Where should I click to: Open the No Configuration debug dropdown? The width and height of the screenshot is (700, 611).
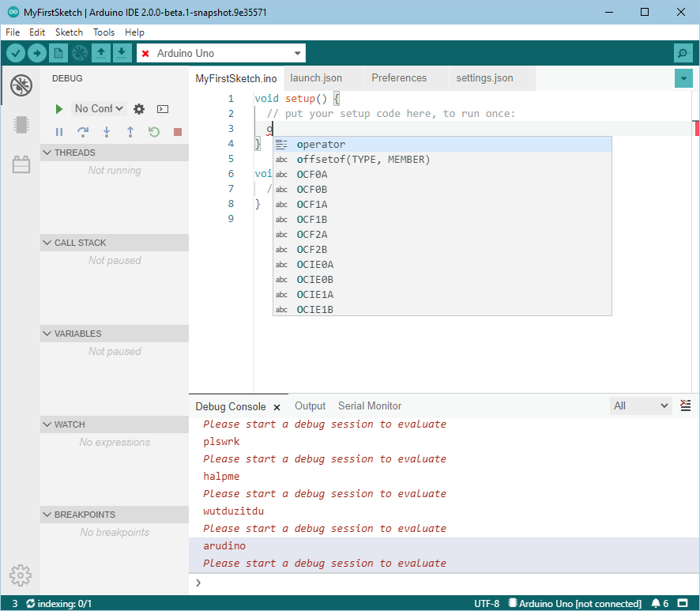(99, 108)
